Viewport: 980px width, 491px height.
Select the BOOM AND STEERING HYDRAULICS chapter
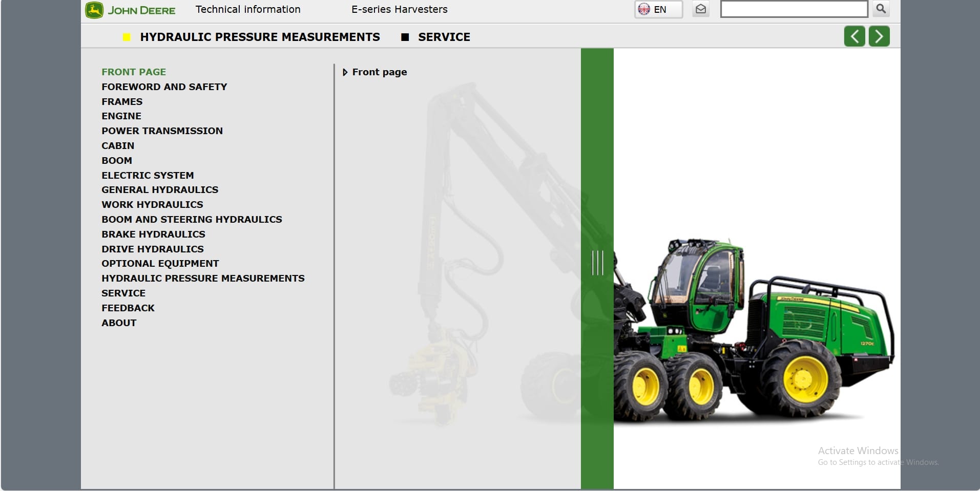pos(192,219)
